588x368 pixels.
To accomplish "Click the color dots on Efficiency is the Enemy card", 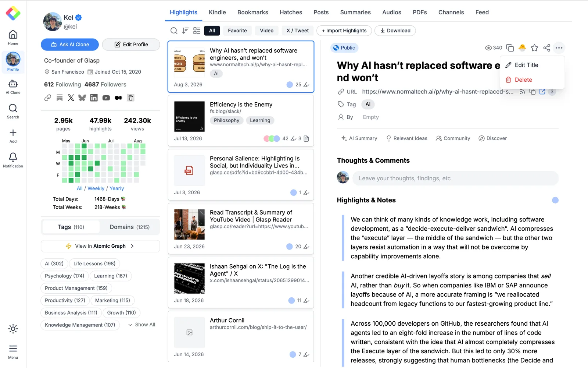I will pyautogui.click(x=272, y=139).
